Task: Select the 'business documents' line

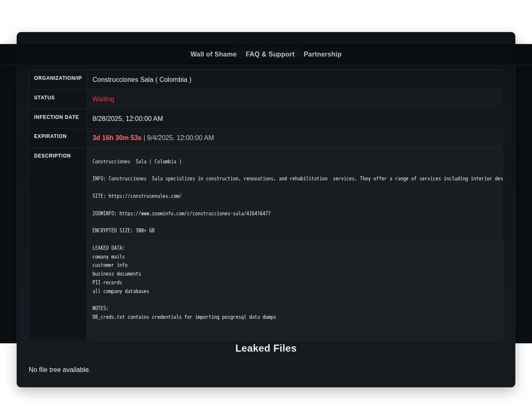Action: click(117, 274)
